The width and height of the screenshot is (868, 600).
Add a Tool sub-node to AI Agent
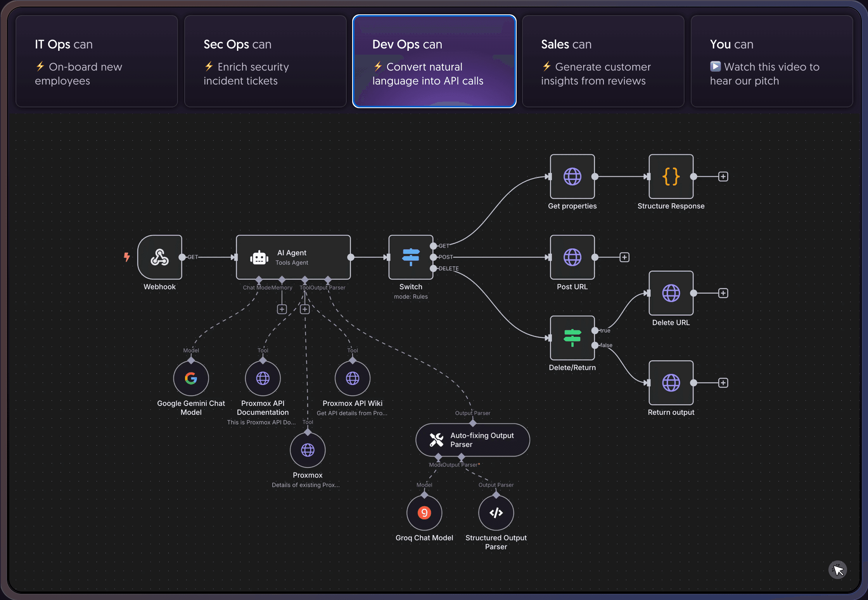(x=305, y=309)
